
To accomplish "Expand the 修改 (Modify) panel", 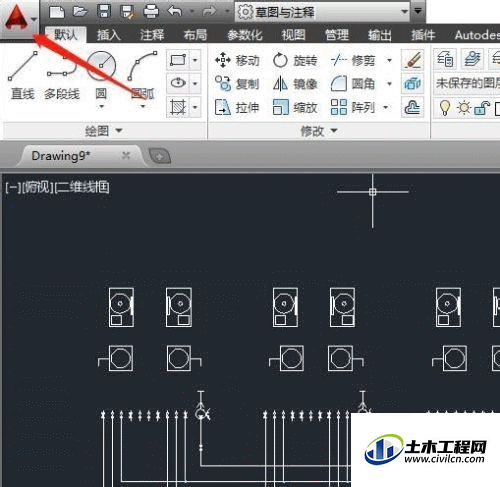I will point(319,131).
